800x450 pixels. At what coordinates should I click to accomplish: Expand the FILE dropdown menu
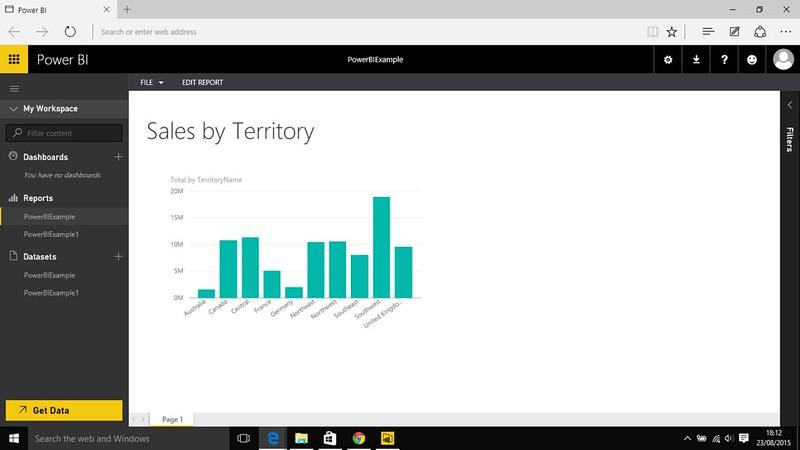coord(152,82)
